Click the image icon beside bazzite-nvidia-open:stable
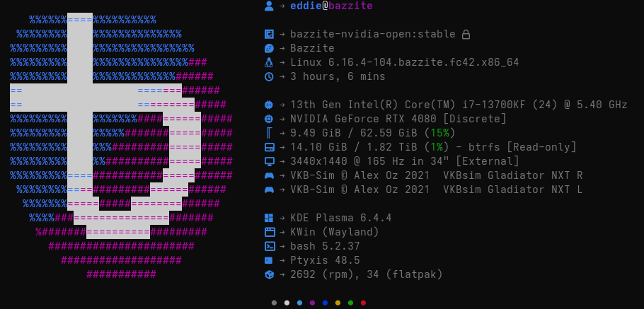644x309 pixels. click(269, 34)
